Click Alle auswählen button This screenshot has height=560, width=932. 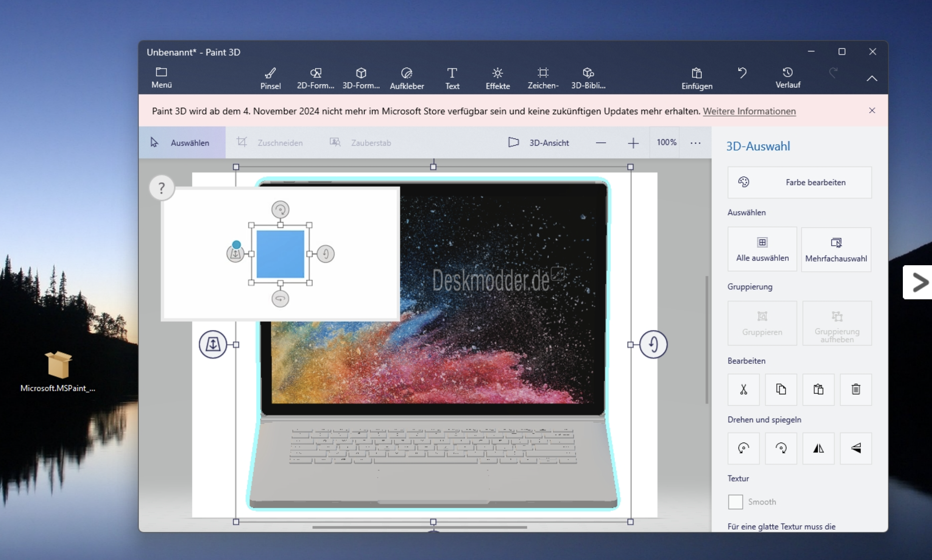click(x=761, y=248)
